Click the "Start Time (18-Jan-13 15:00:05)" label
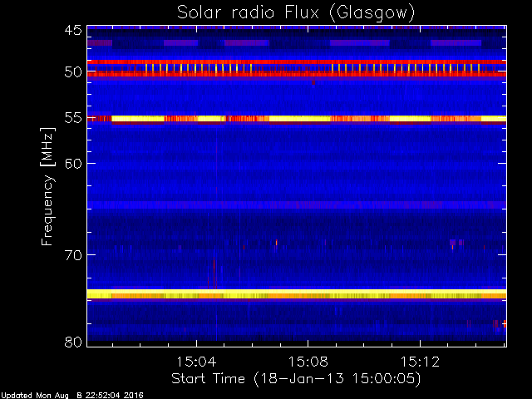The image size is (532, 399). pyautogui.click(x=296, y=379)
